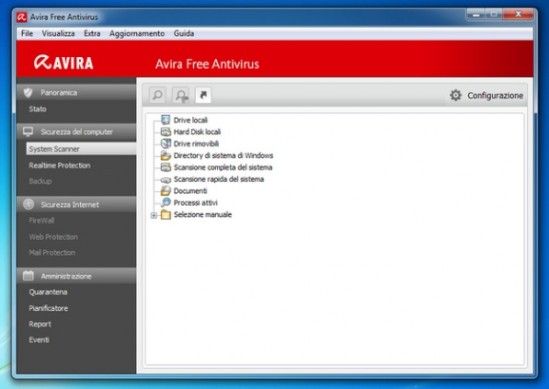
Task: Click the Web Protection sidebar entry
Action: [53, 237]
